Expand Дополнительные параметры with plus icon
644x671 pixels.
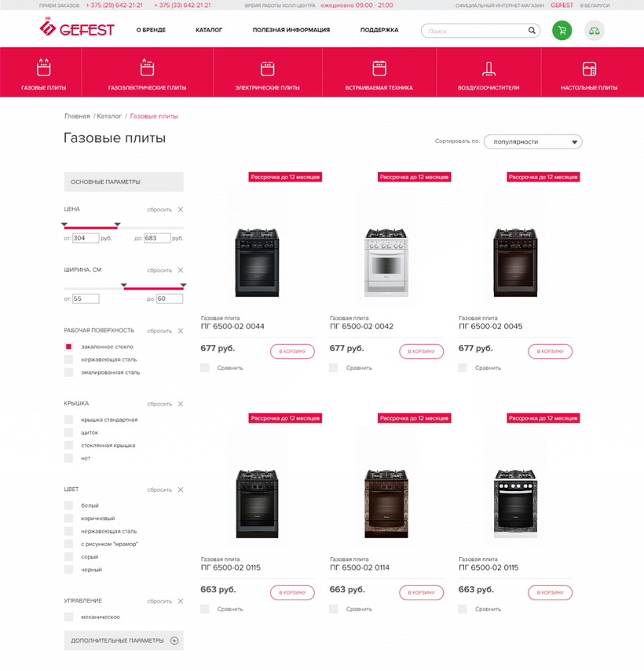click(x=174, y=640)
